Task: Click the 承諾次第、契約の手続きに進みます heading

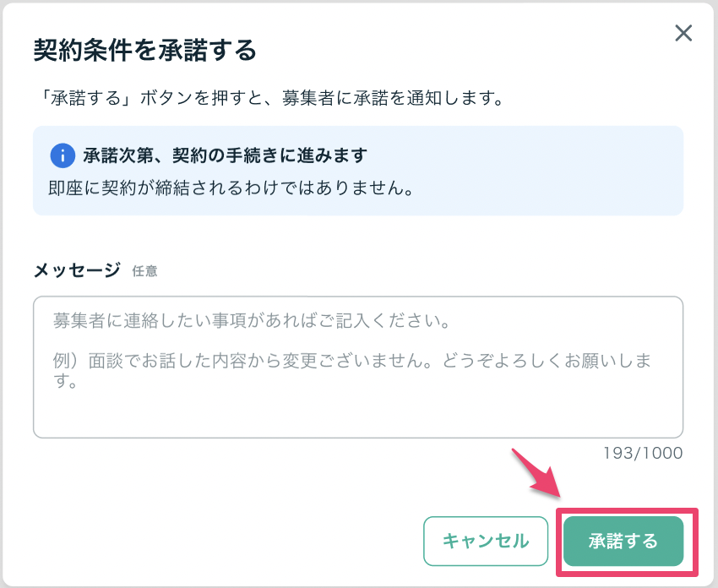Action: click(226, 155)
